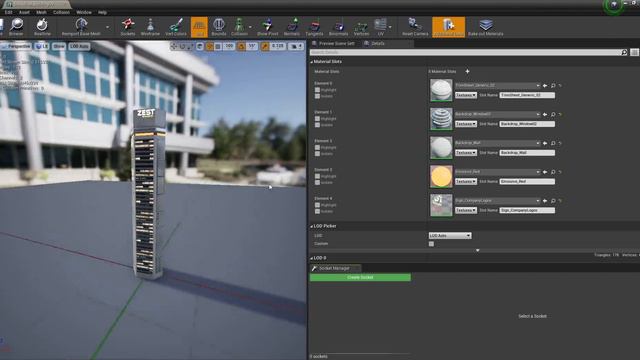Open Element 4 Sign_CompanyLogos material dropdown
Image resolution: width=640 pixels, height=360 pixels.
point(498,201)
